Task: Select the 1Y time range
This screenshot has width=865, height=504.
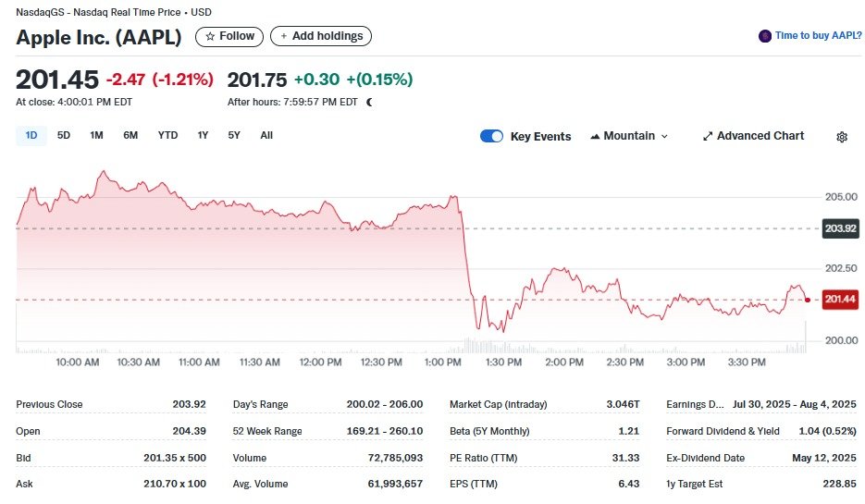Action: tap(203, 135)
